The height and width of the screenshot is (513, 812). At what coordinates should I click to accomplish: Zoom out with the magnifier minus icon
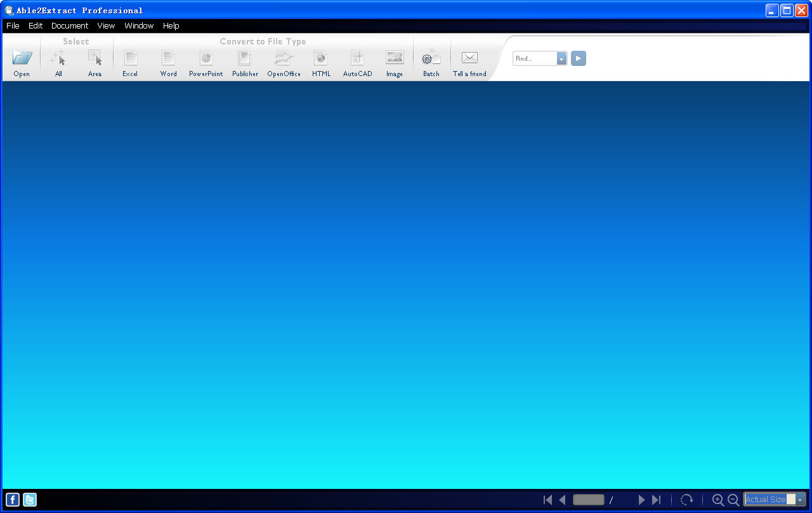733,500
